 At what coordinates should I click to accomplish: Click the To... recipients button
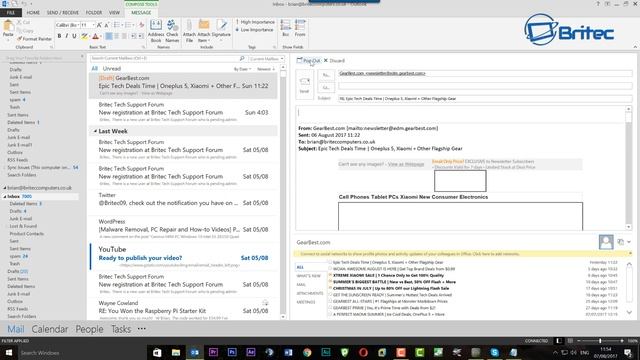pyautogui.click(x=326, y=75)
